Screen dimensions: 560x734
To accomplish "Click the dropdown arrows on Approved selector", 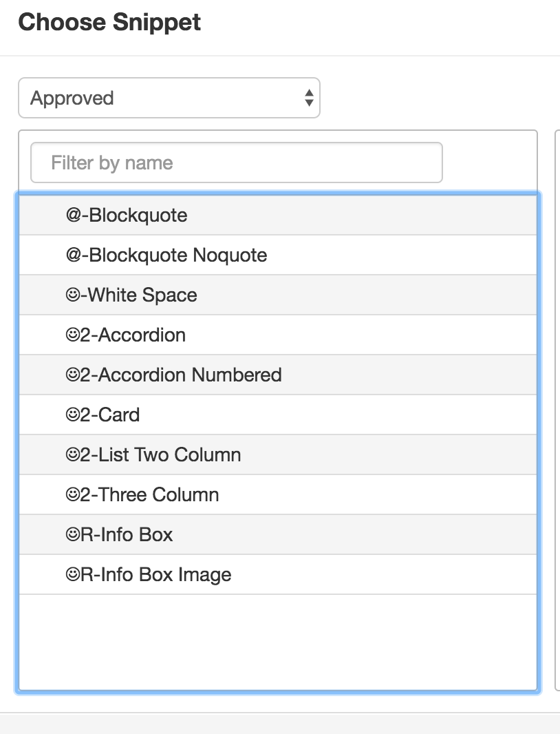I will coord(309,98).
